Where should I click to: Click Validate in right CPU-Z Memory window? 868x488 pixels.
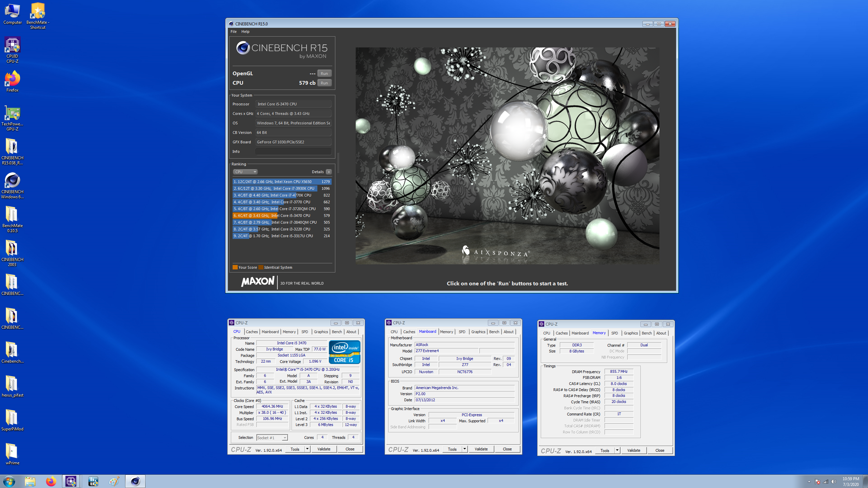click(x=634, y=450)
